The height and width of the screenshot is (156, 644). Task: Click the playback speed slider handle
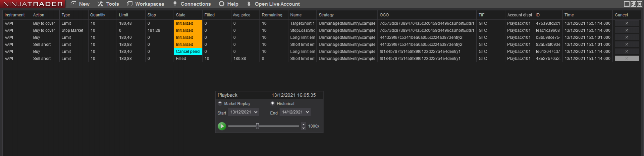pyautogui.click(x=257, y=126)
